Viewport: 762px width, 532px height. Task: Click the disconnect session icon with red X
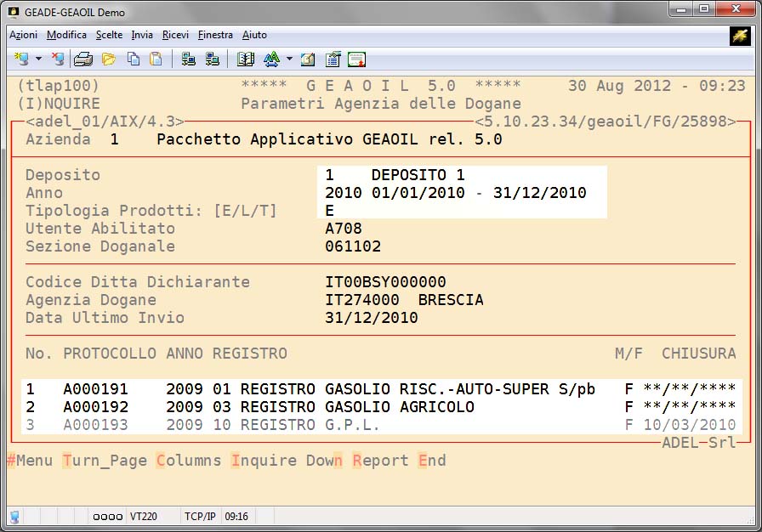(x=58, y=59)
